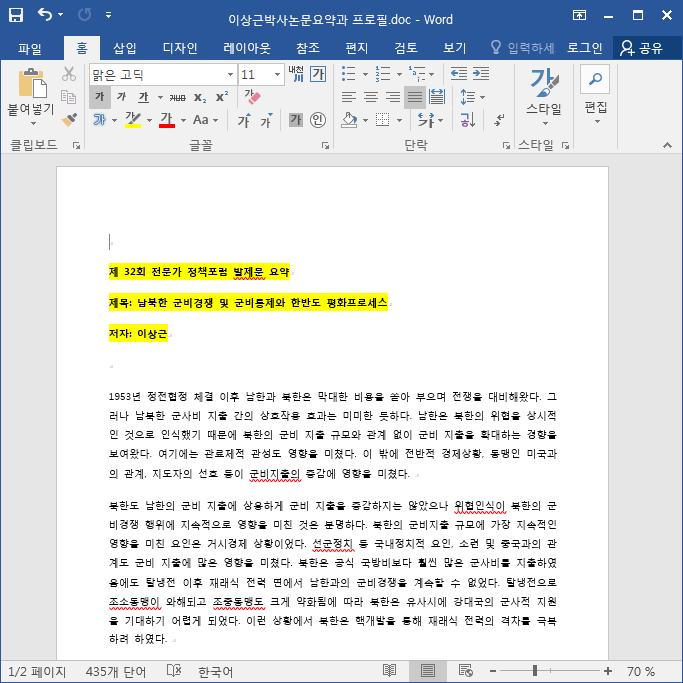This screenshot has height=683, width=683.
Task: Open the 편집 editing menu
Action: [x=595, y=94]
